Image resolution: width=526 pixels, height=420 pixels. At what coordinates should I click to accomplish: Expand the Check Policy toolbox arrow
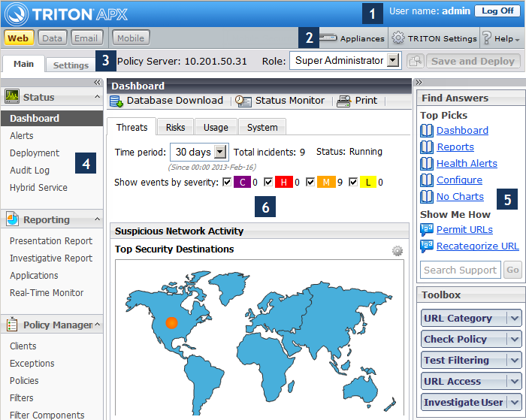(515, 339)
